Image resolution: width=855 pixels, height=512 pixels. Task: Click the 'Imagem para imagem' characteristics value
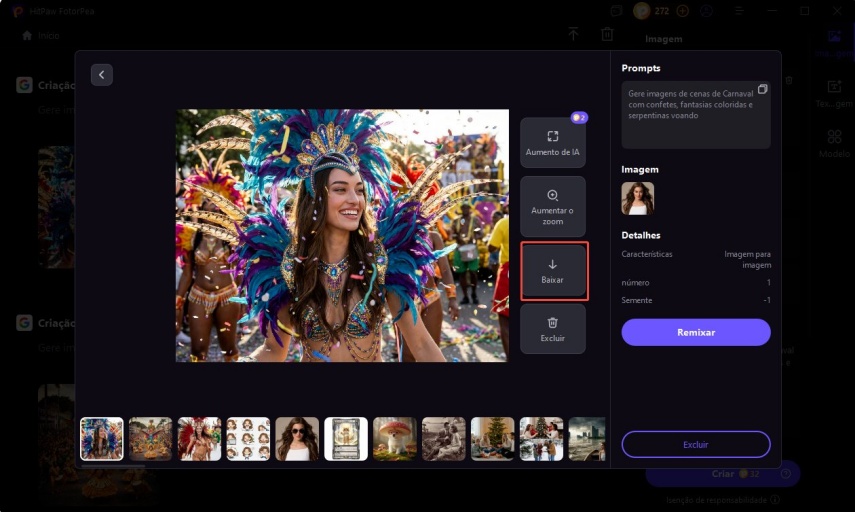(747, 260)
